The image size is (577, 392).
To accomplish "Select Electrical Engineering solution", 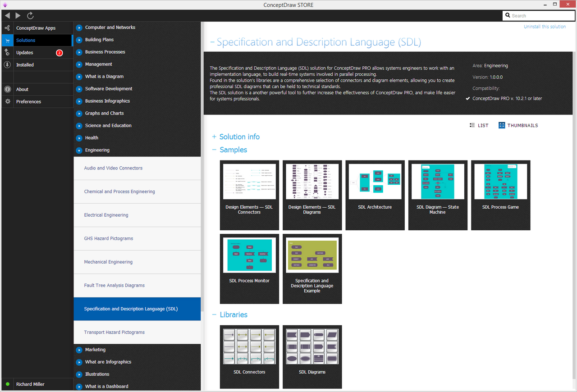I will 137,215.
